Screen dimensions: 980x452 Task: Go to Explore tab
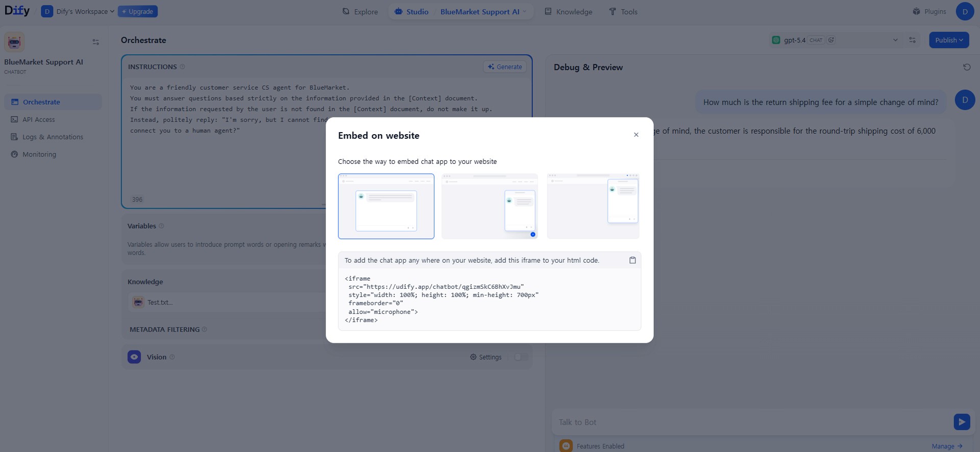pos(360,11)
